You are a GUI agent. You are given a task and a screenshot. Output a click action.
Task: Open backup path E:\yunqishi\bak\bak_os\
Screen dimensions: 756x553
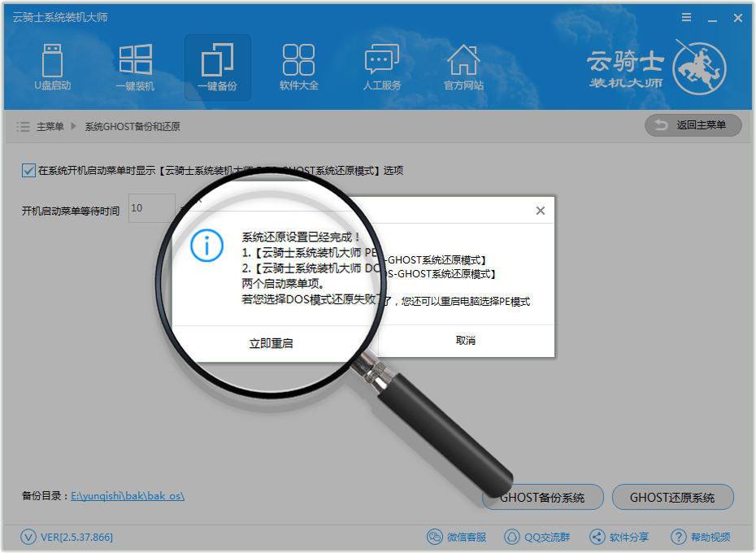coord(128,495)
